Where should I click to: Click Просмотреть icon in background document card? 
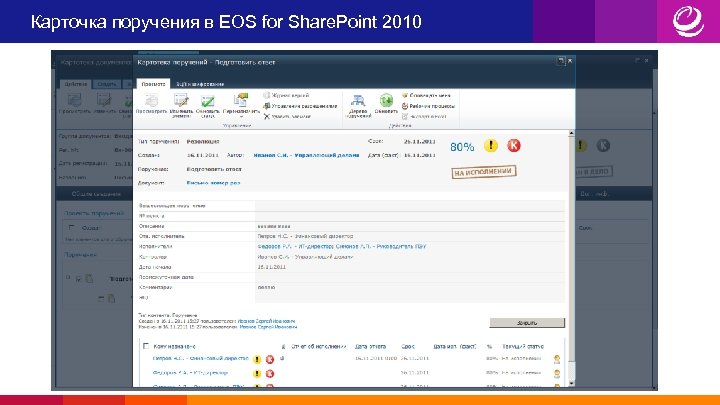coord(74,100)
